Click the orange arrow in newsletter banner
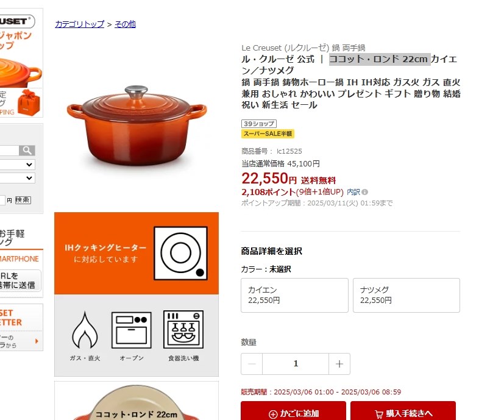 [x=37, y=341]
